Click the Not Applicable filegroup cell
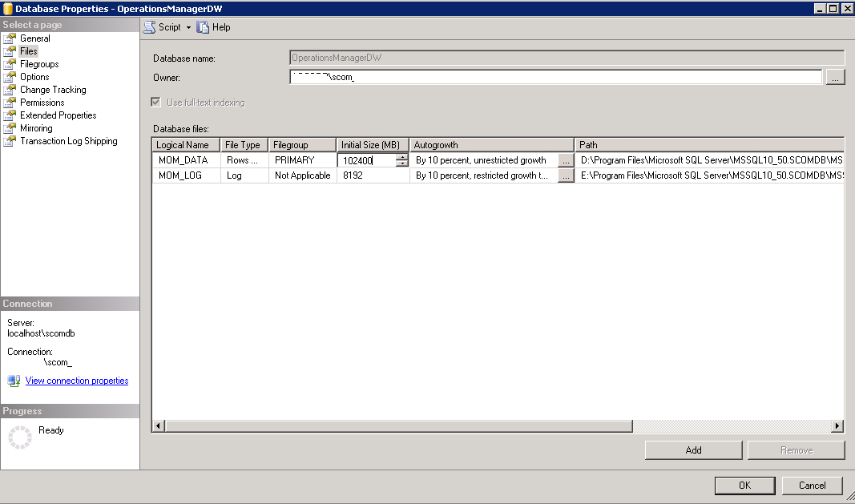 (x=302, y=175)
